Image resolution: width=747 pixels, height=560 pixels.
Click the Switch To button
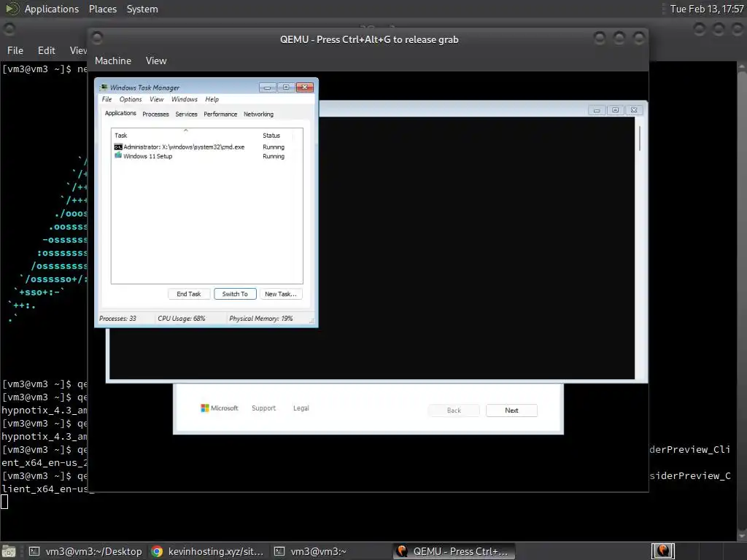235,294
